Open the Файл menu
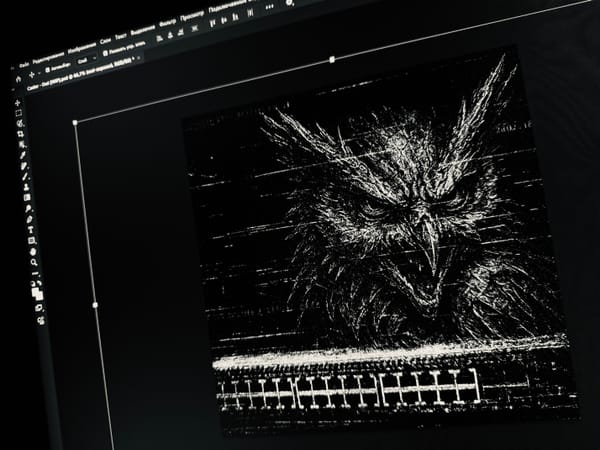 pos(25,64)
